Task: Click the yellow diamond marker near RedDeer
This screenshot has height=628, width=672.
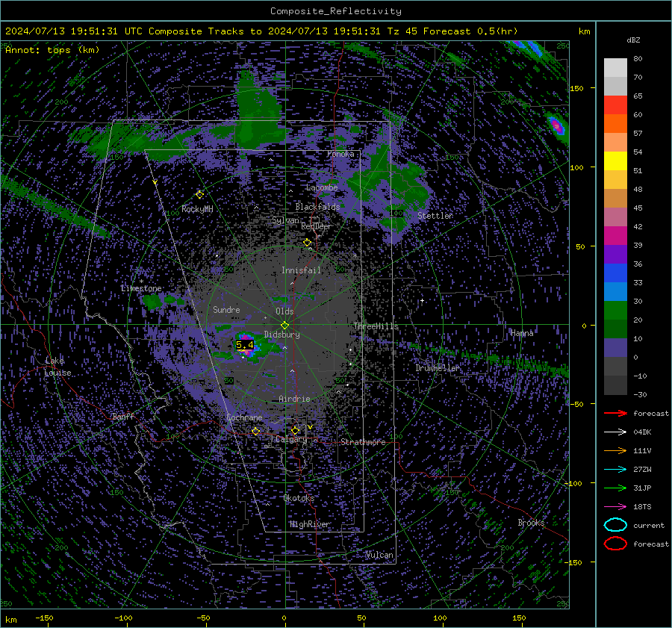Action: (x=307, y=243)
